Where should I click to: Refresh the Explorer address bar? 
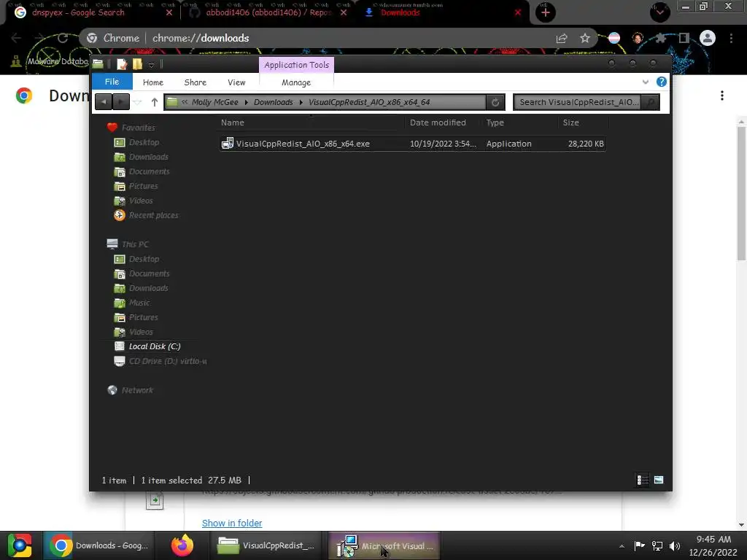click(x=495, y=102)
